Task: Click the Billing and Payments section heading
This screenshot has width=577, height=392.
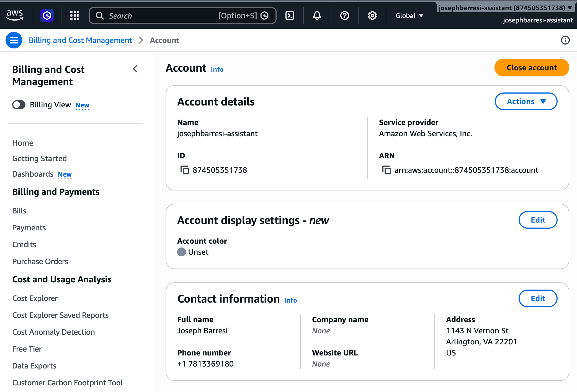Action: [56, 192]
